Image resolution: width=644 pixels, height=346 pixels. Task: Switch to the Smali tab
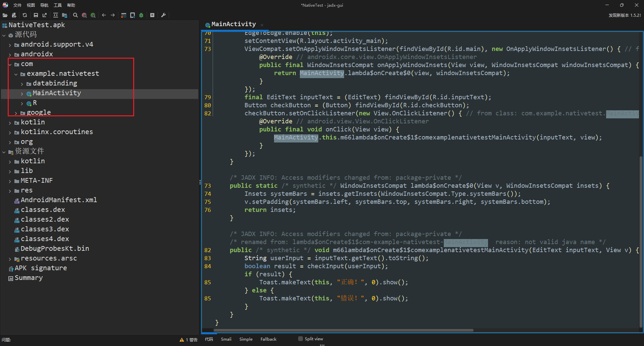pos(226,339)
